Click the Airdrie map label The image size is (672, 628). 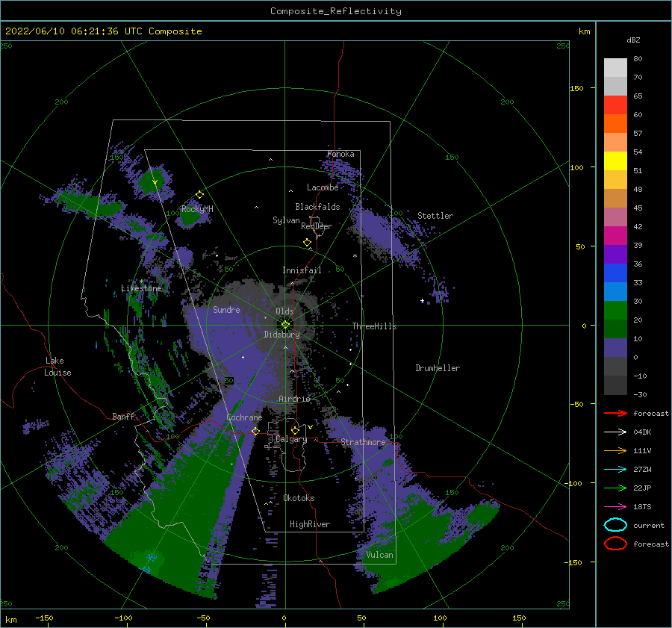(x=294, y=399)
